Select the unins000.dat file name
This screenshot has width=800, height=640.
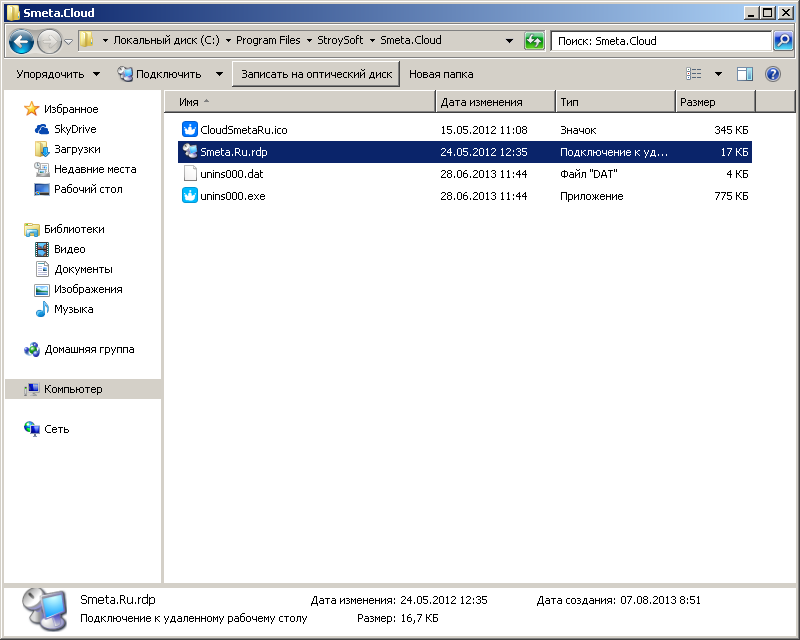point(232,174)
